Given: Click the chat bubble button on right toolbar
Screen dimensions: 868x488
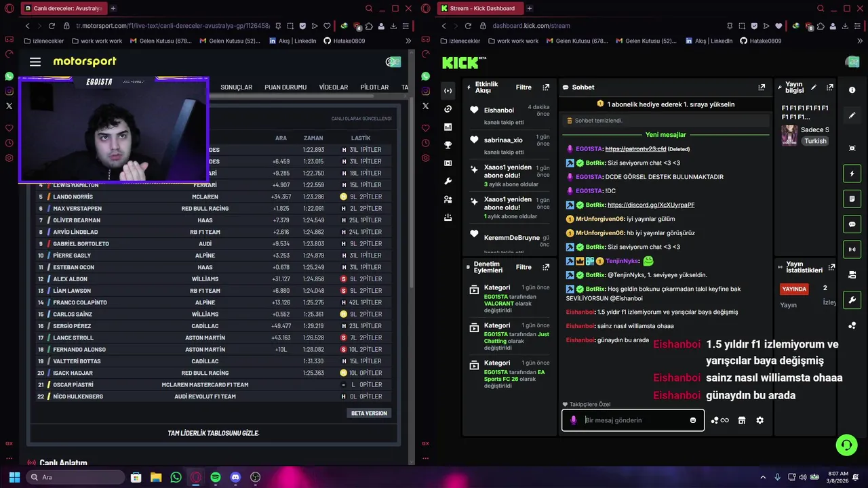Looking at the screenshot, I should 852,224.
